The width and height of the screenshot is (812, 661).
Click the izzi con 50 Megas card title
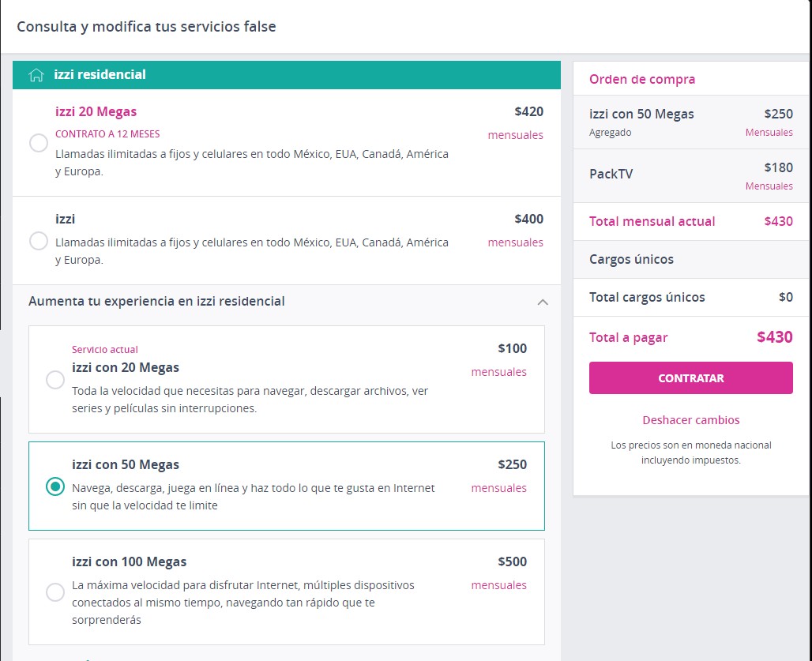(125, 464)
